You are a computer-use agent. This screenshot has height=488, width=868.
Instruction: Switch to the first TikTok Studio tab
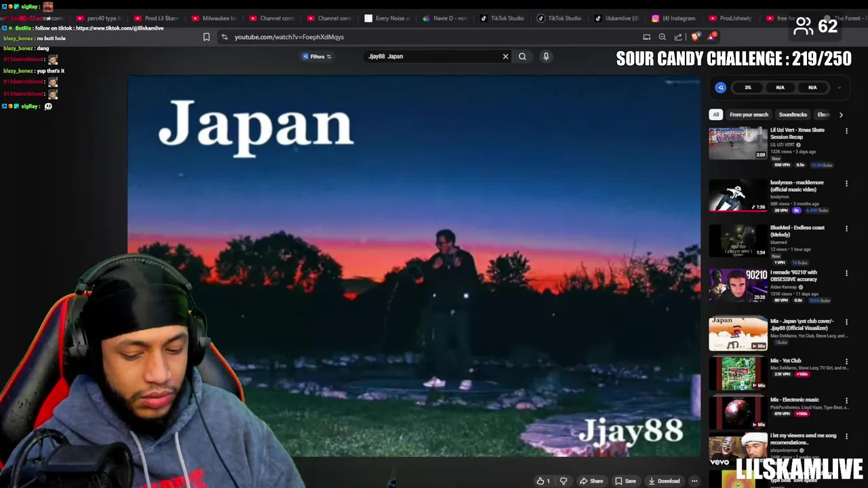pos(502,18)
